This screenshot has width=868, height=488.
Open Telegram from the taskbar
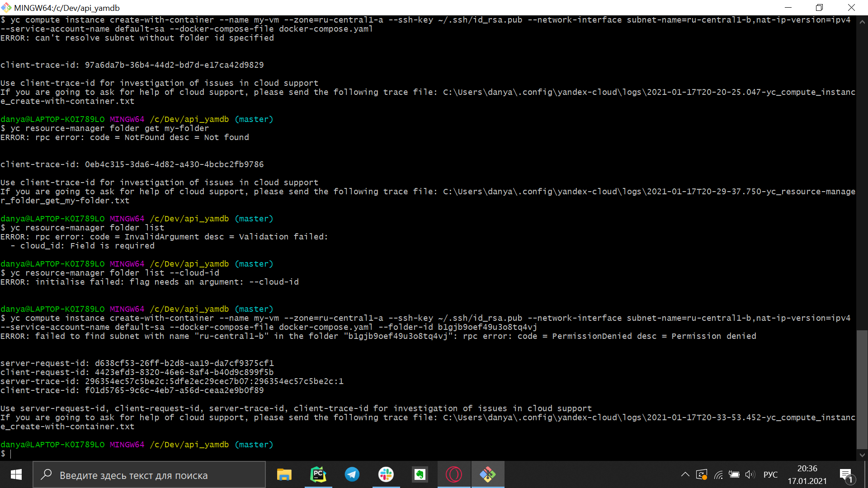pos(352,474)
